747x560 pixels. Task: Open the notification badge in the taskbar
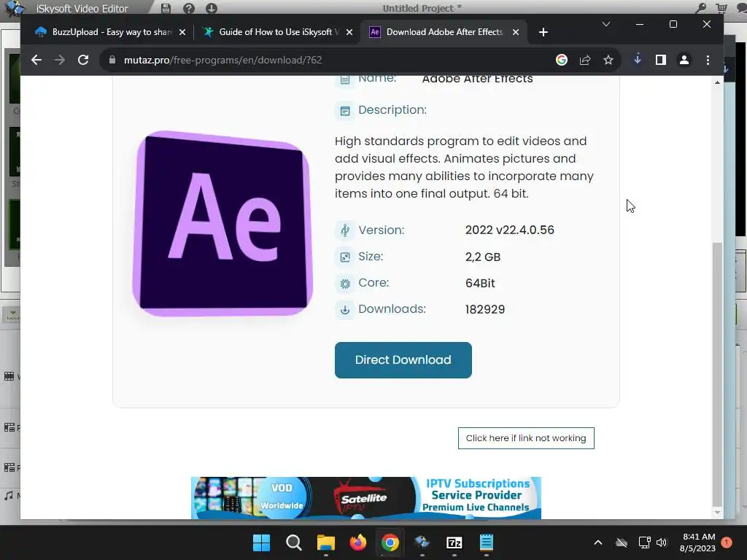click(x=727, y=542)
